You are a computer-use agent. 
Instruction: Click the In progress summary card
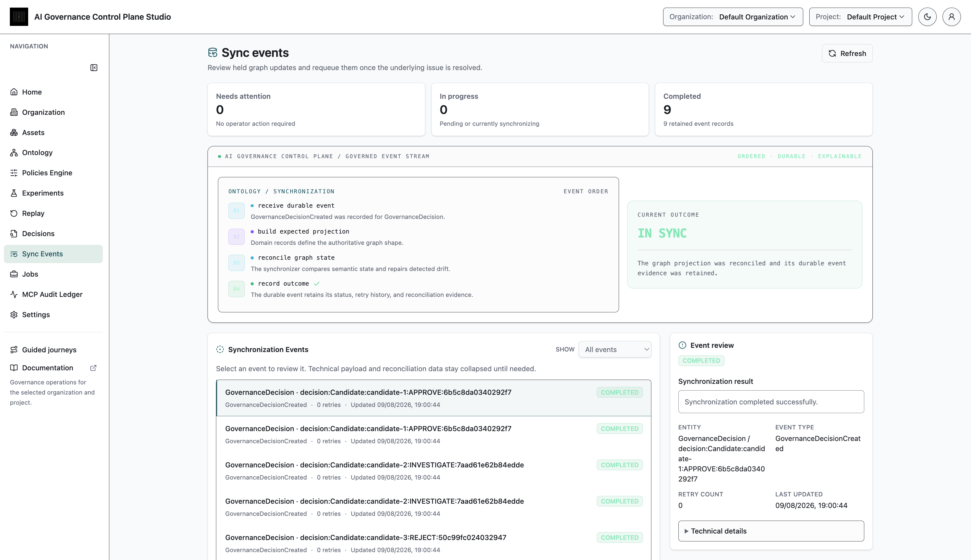pos(540,109)
